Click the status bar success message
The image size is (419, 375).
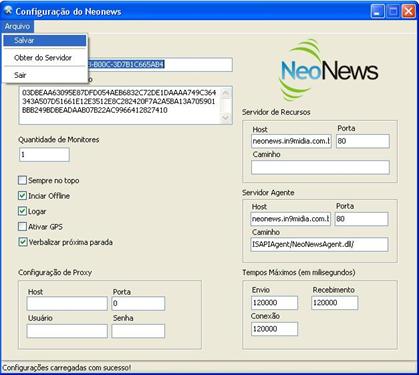66,368
